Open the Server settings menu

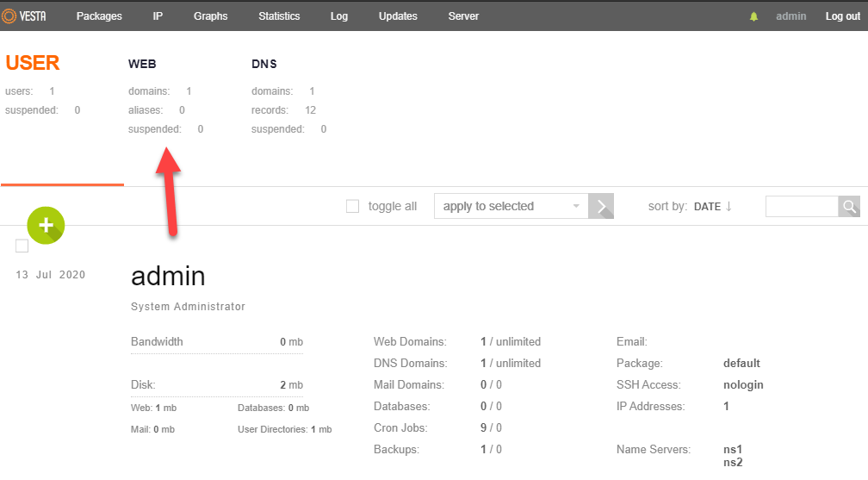pyautogui.click(x=463, y=16)
